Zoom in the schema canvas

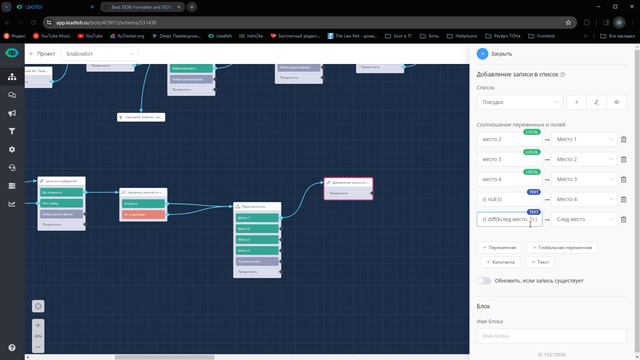(38, 325)
